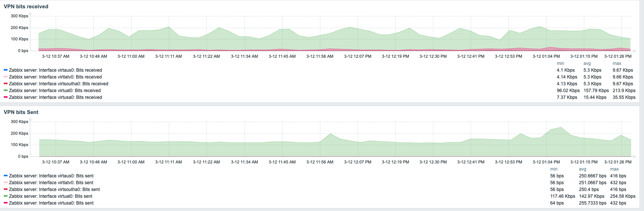Click the red swatch for virtsoutha0 Bits received
This screenshot has width=644, height=211.
pos(6,83)
